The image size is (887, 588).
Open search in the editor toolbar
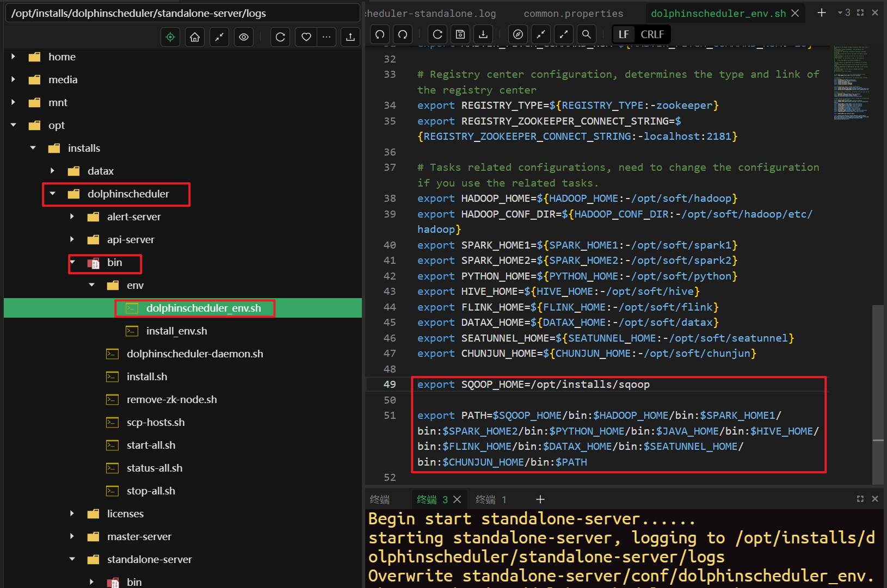click(x=586, y=34)
